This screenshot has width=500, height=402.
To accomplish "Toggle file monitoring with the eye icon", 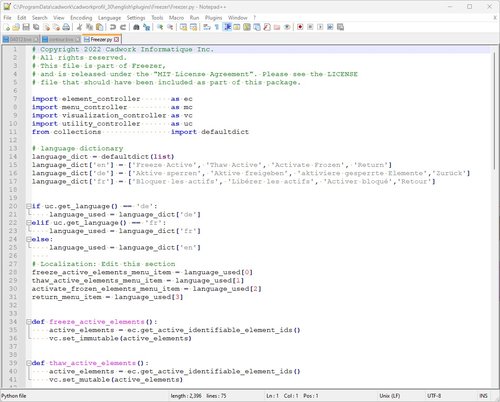I will click(287, 27).
